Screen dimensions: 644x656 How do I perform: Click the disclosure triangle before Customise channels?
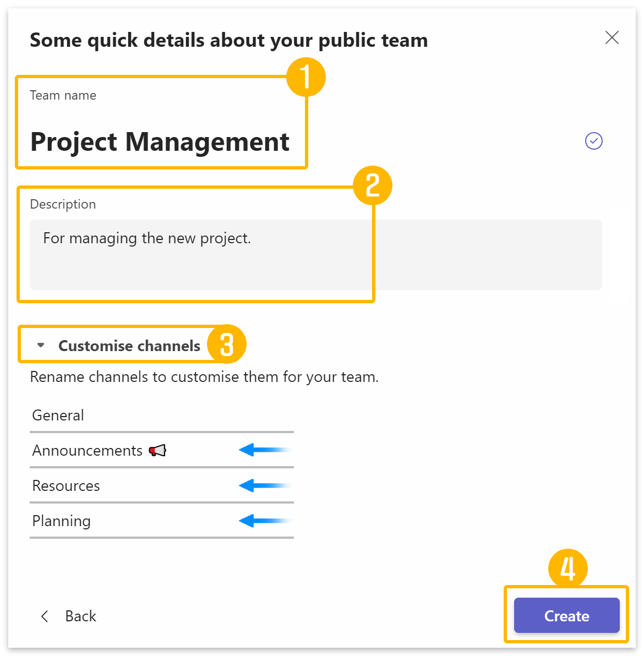(41, 345)
